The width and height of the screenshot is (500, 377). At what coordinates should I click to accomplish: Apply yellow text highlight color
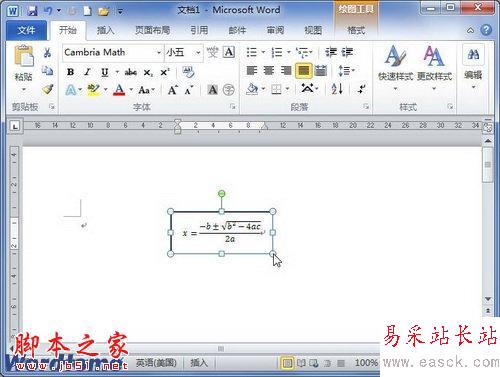tap(93, 90)
